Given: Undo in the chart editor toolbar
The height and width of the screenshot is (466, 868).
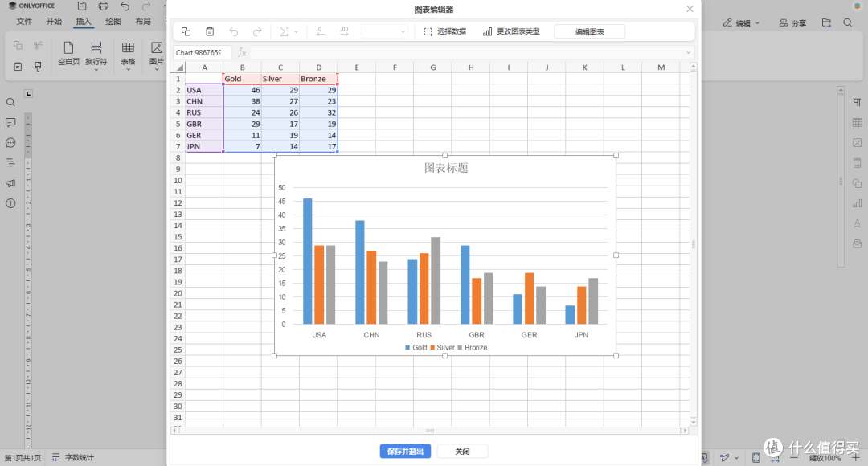Looking at the screenshot, I should 234,31.
